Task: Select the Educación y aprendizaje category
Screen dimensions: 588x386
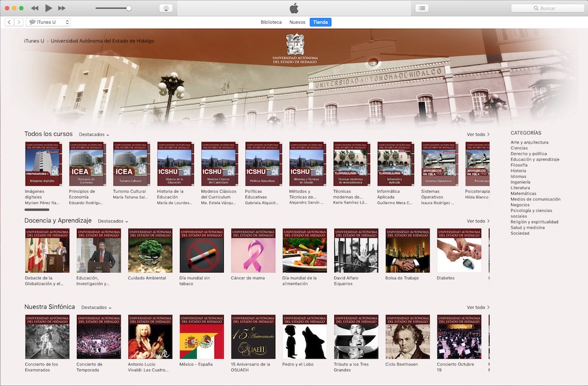Action: point(535,159)
